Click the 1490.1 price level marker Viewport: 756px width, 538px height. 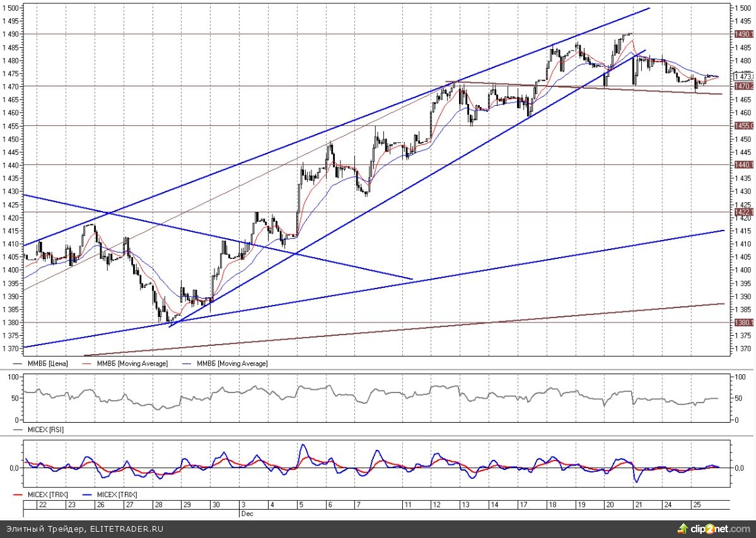(x=743, y=34)
